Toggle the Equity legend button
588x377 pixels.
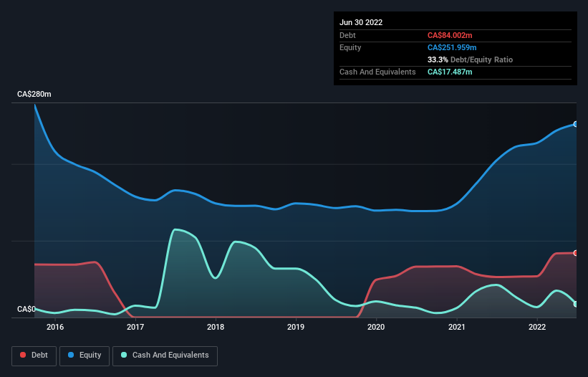(x=85, y=355)
